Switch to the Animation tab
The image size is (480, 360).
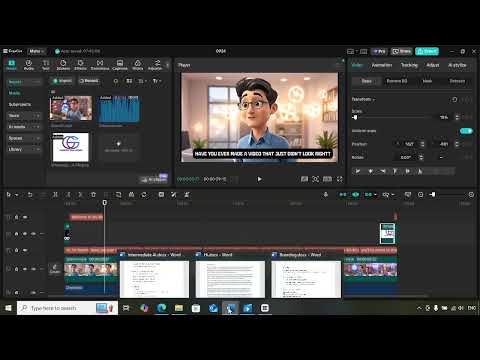tap(382, 65)
